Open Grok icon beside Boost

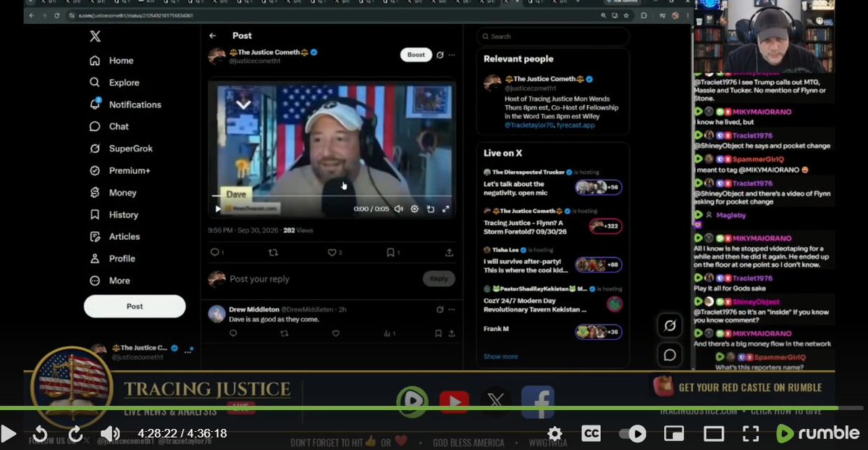coord(440,55)
